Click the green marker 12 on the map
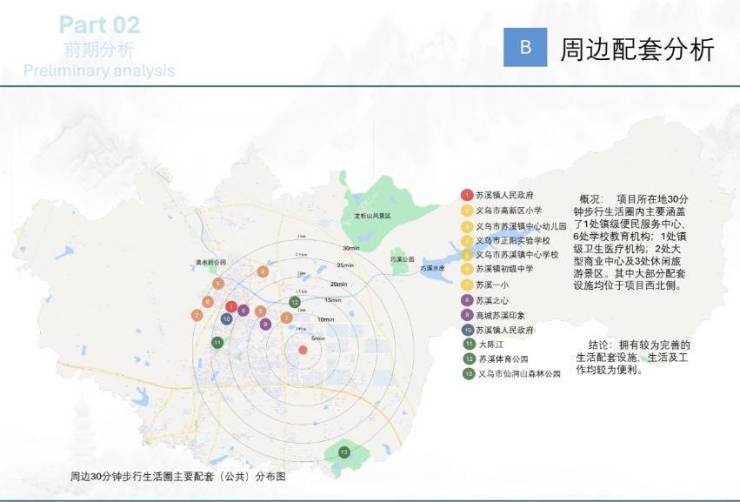The image size is (740, 502). pos(294,302)
